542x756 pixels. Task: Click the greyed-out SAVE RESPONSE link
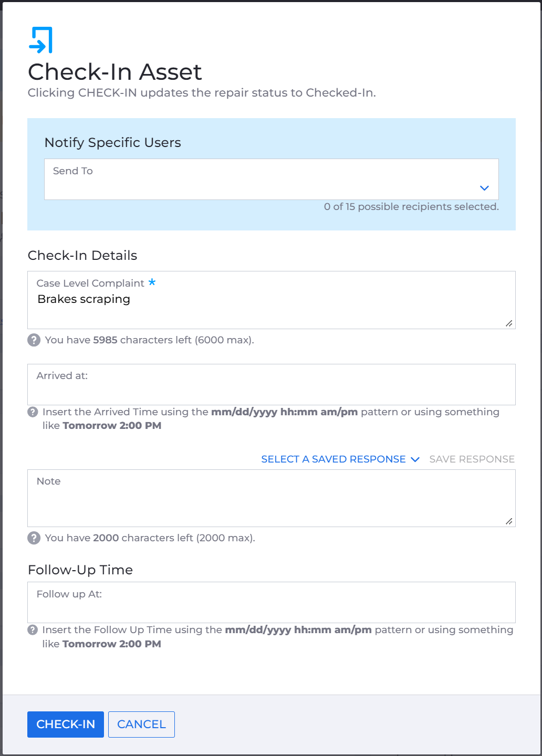[x=472, y=459]
